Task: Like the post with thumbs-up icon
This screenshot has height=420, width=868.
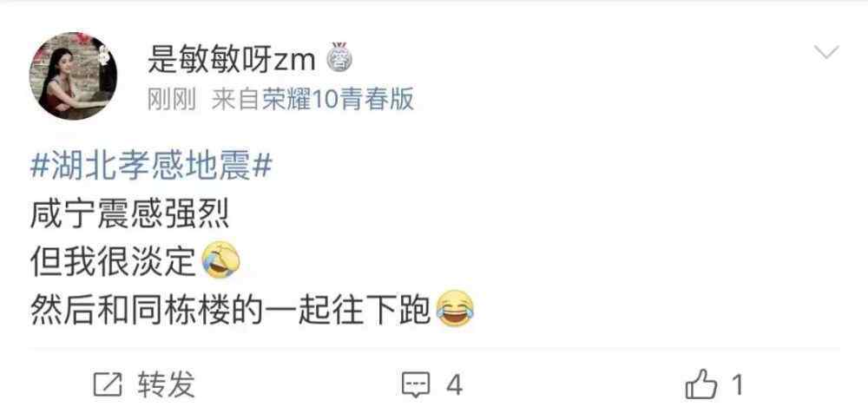Action: click(x=701, y=384)
